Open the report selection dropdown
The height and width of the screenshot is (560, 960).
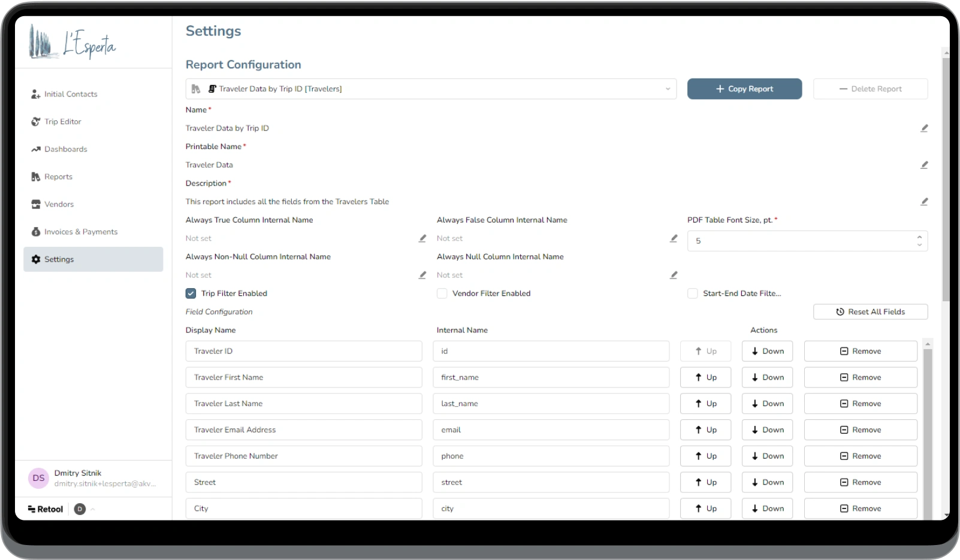tap(431, 89)
